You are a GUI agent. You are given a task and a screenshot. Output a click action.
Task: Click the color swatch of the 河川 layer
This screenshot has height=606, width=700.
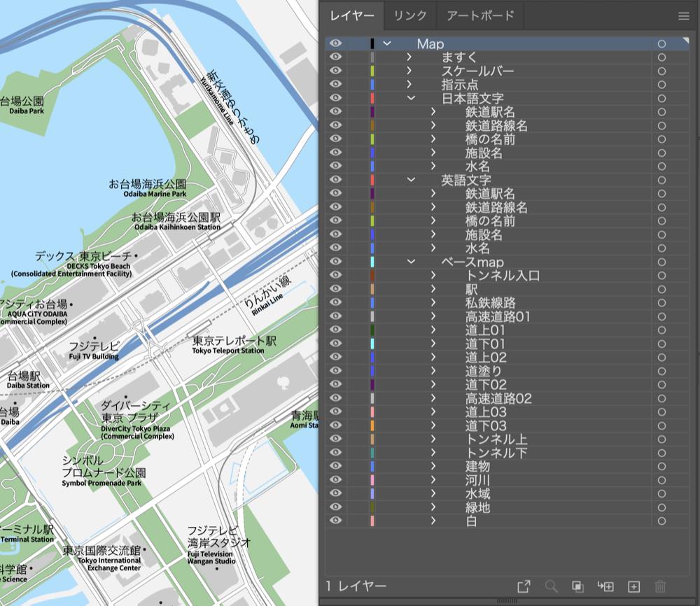[372, 480]
